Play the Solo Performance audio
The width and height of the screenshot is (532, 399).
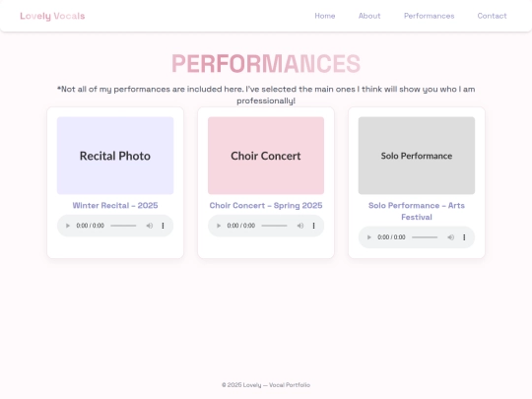pos(369,237)
